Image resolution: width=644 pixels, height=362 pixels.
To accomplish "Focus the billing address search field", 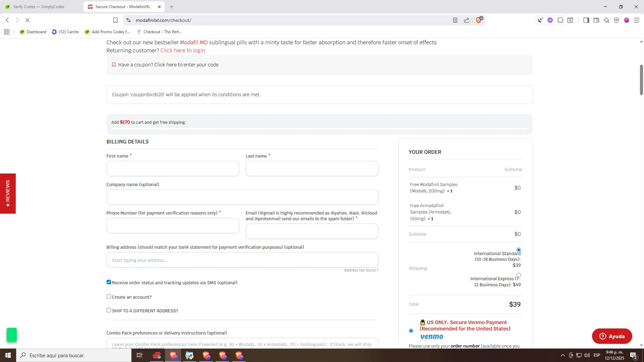I will pyautogui.click(x=242, y=260).
